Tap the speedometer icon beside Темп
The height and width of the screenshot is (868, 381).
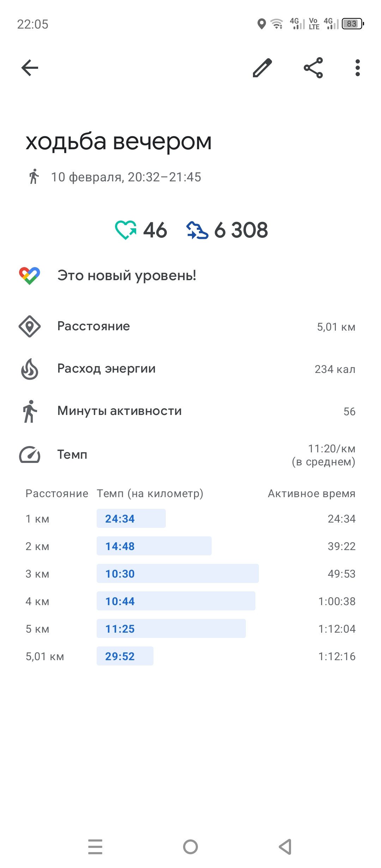pyautogui.click(x=30, y=454)
